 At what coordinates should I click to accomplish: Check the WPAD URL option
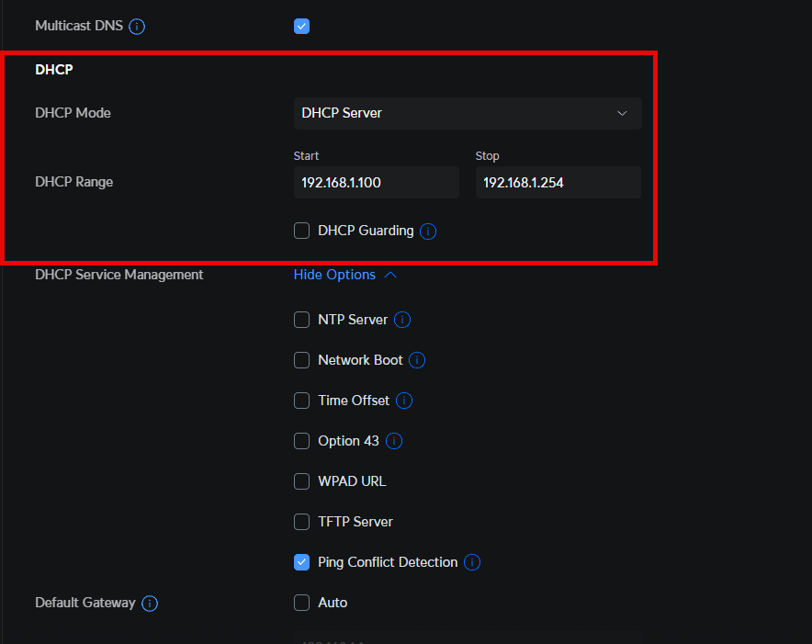(301, 481)
